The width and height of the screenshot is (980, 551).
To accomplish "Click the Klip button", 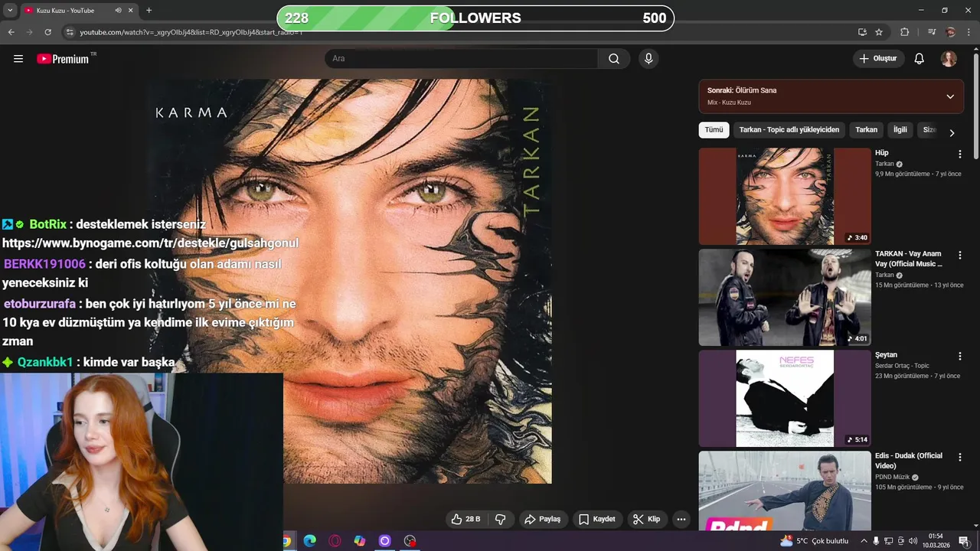I will click(646, 519).
